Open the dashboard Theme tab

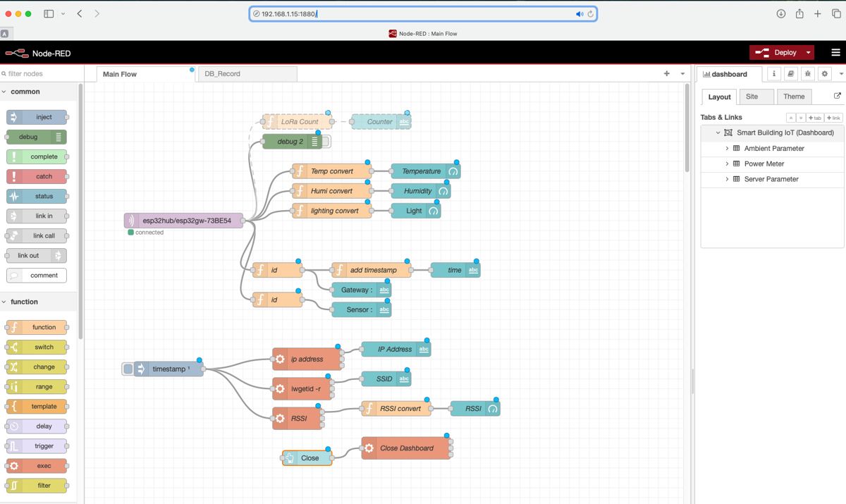[x=794, y=97]
